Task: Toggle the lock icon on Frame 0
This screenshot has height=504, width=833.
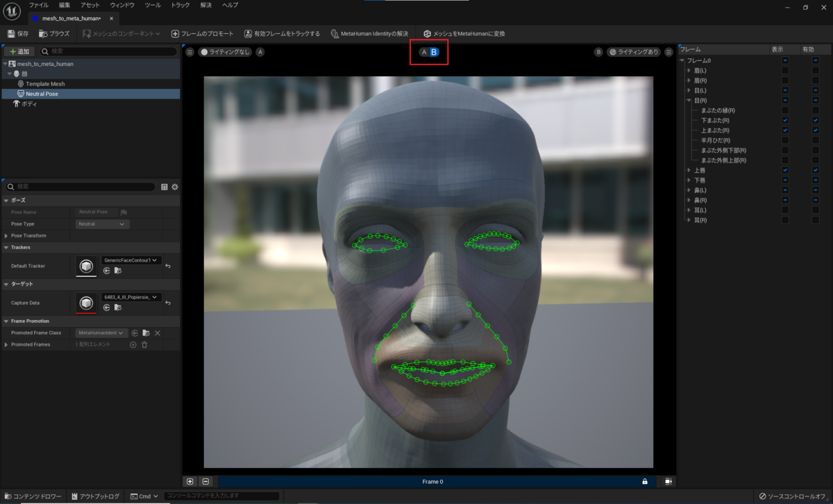Action: click(x=644, y=481)
